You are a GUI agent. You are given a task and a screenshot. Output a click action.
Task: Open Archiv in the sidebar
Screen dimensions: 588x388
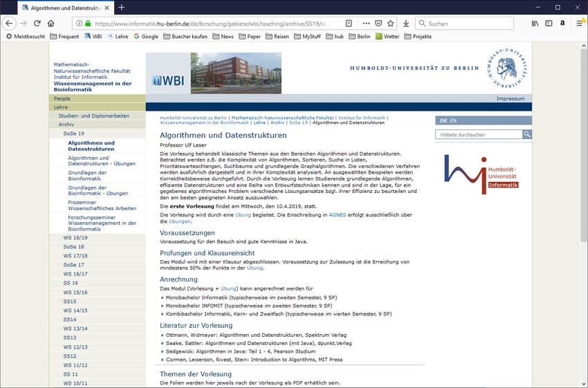point(97,124)
